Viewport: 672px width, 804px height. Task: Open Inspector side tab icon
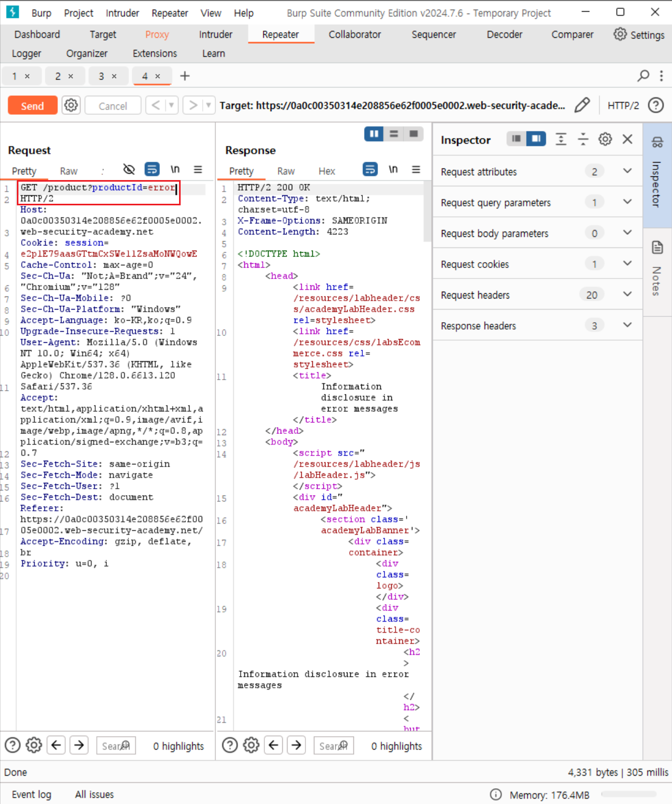(x=657, y=142)
